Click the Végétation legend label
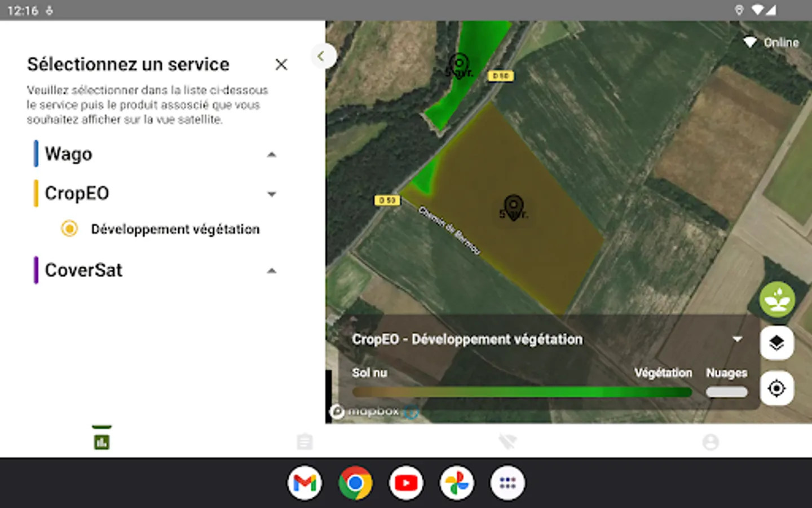The height and width of the screenshot is (508, 812). [x=663, y=373]
